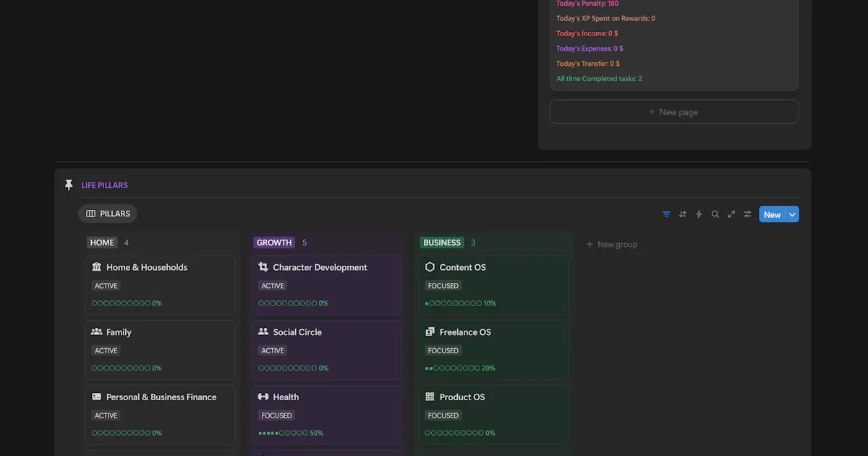Image resolution: width=868 pixels, height=456 pixels.
Task: Click the Freelance OS card icon
Action: (x=430, y=332)
